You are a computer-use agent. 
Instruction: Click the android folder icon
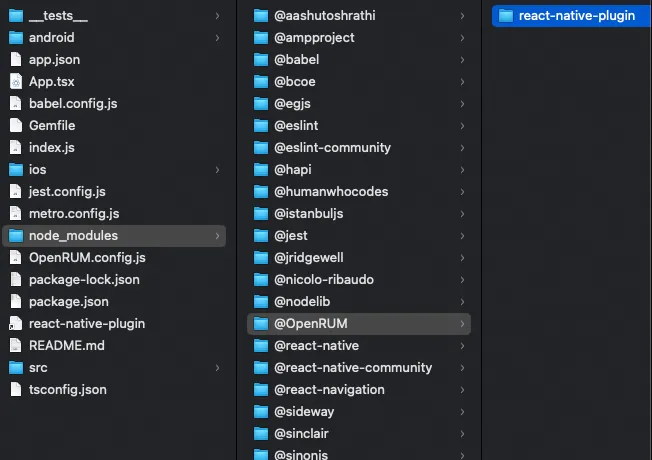16,38
